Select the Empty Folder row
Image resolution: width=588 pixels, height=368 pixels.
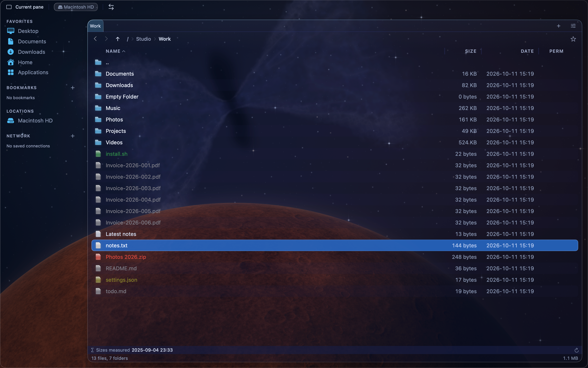[x=335, y=97]
